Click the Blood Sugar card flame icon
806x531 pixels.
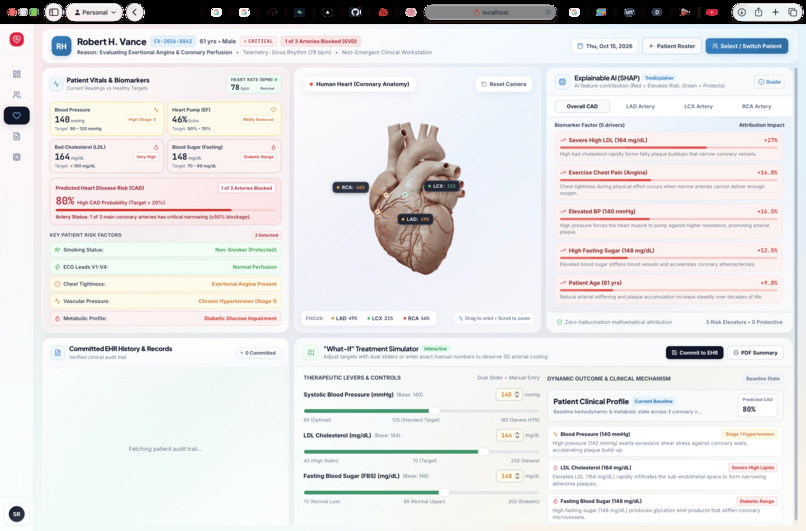click(x=273, y=147)
